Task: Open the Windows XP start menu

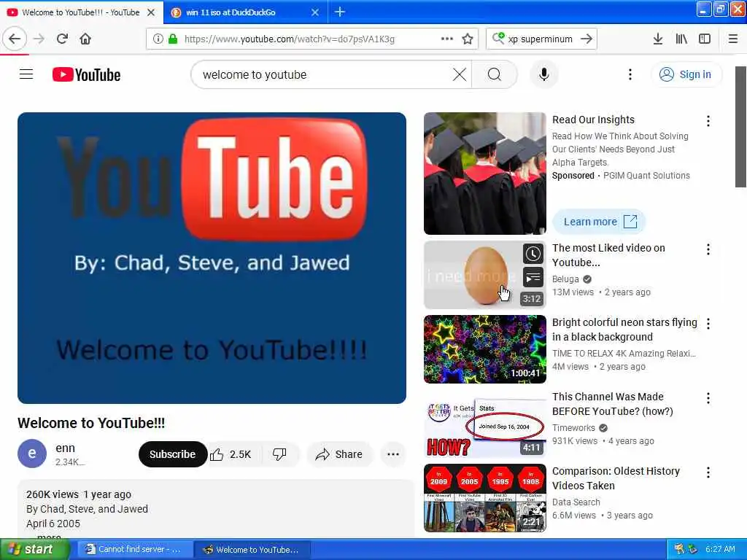Action: click(x=34, y=549)
